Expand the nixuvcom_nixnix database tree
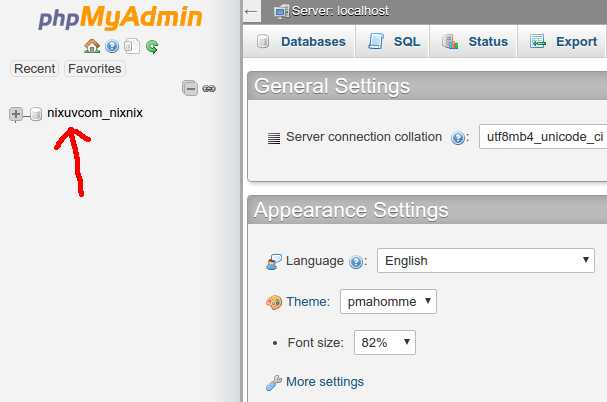 click(16, 114)
